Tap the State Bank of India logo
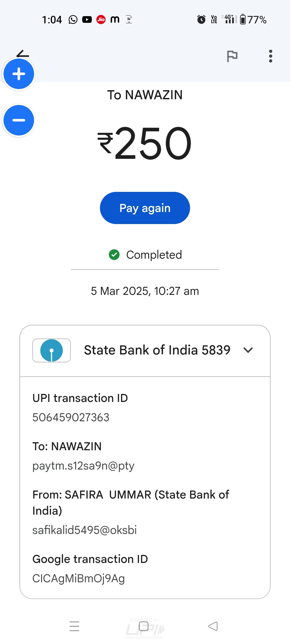This screenshot has width=290, height=644. tap(52, 350)
